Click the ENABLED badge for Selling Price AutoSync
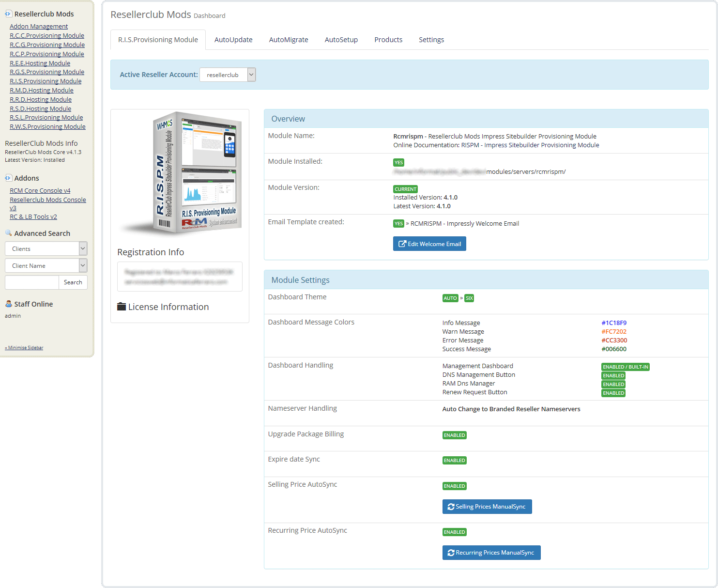The image size is (718, 588). click(x=455, y=486)
